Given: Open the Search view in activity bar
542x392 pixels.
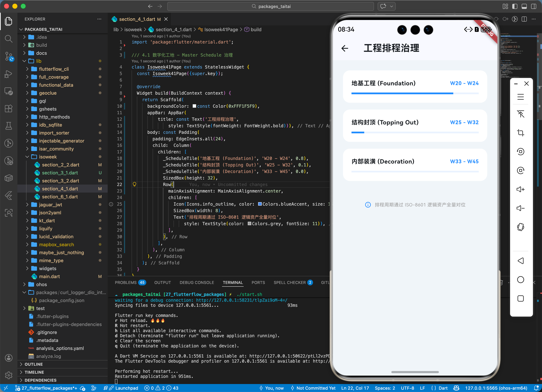Looking at the screenshot, I should point(9,39).
